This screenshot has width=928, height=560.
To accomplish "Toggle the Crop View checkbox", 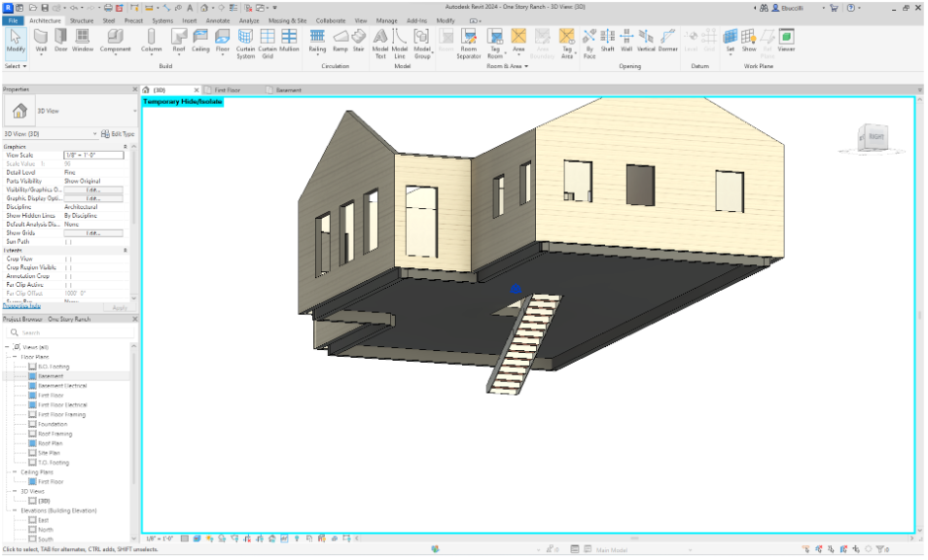I will (x=69, y=258).
